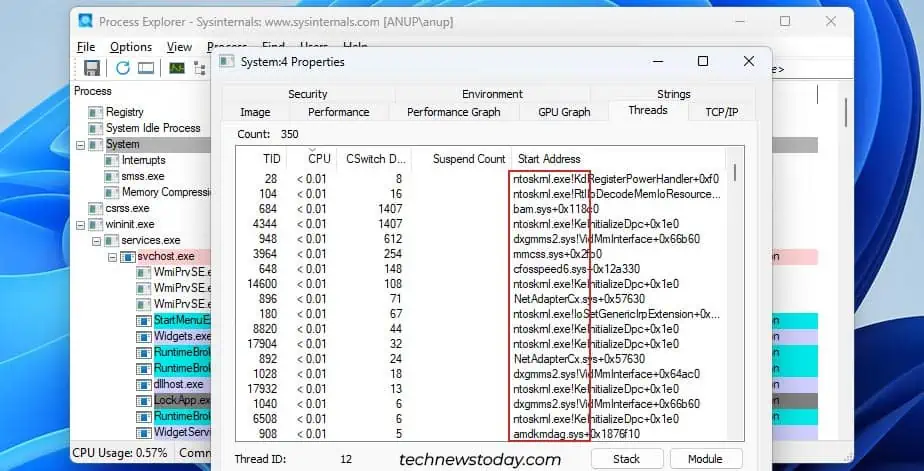Select the amdkmdag.sys thread row
Screen dimensions: 924x471
coord(481,434)
